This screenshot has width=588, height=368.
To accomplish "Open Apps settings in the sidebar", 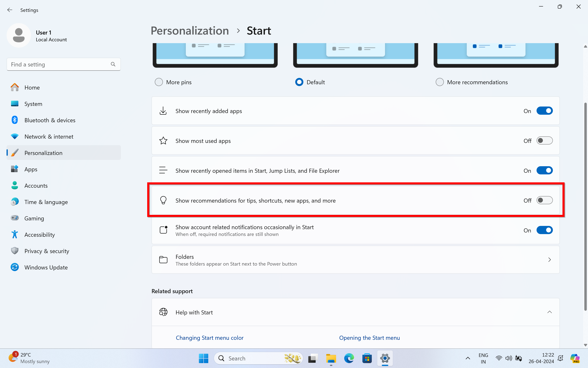I will coord(64,169).
